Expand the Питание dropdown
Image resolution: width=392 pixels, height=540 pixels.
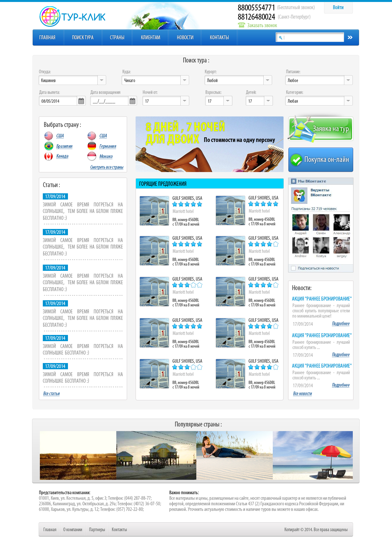(348, 80)
